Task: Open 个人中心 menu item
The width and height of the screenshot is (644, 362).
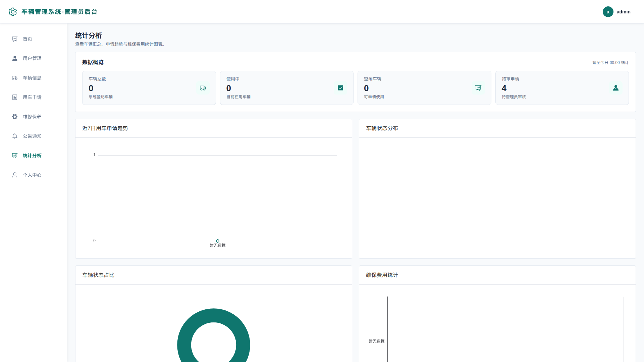Action: 34,175
